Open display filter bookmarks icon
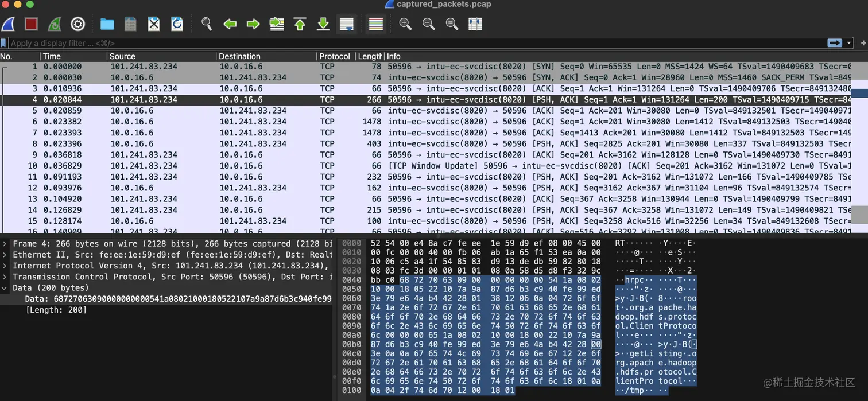The height and width of the screenshot is (401, 868). click(x=3, y=43)
